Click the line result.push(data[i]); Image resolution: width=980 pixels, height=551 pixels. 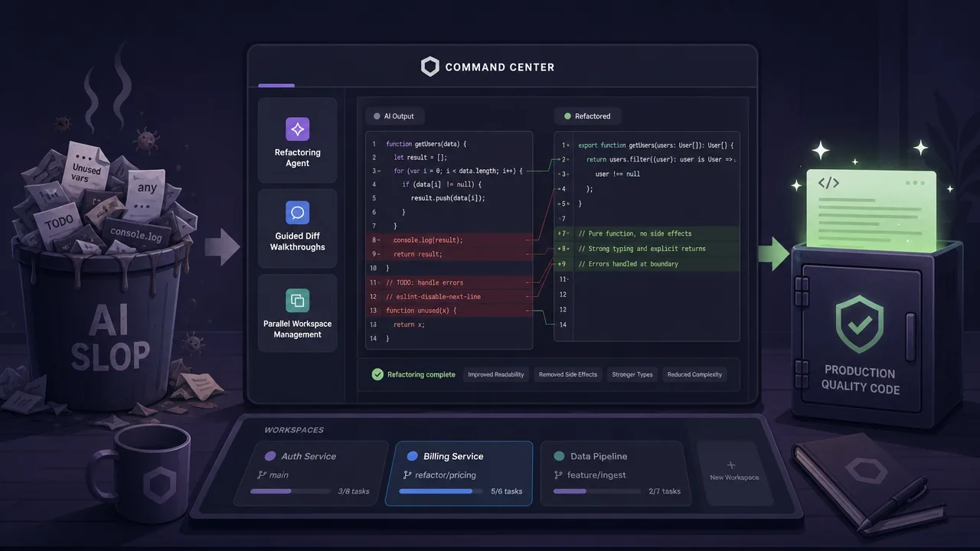coord(449,198)
